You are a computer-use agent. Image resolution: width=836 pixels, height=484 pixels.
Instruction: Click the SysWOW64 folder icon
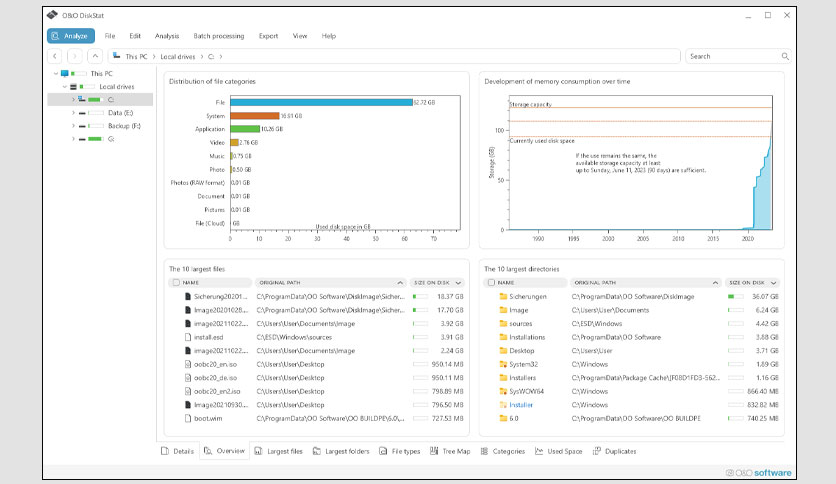point(503,391)
